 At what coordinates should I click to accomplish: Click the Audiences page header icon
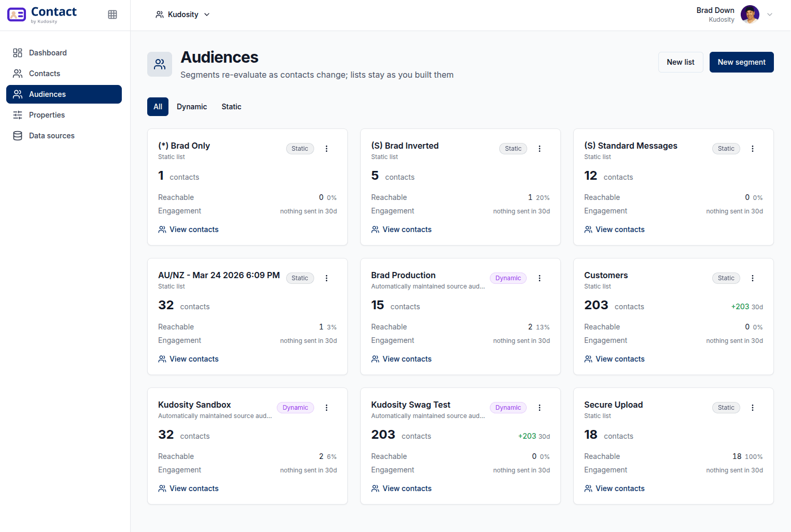pyautogui.click(x=160, y=64)
